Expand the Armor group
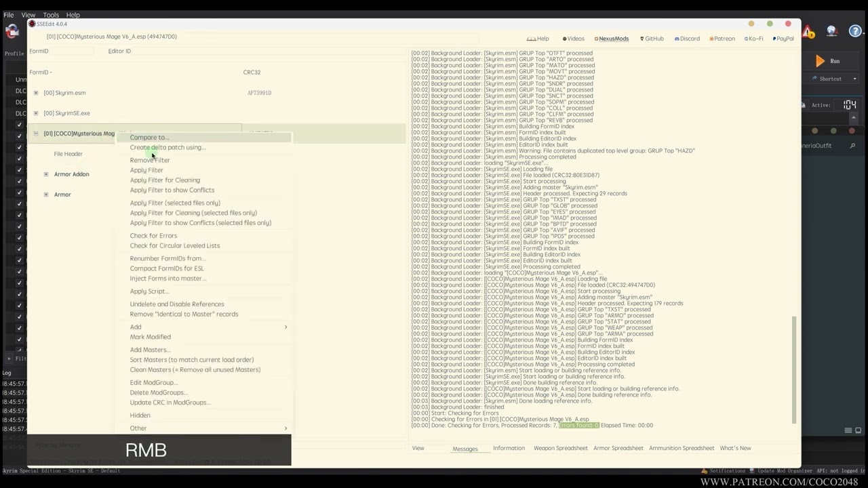 coord(46,195)
